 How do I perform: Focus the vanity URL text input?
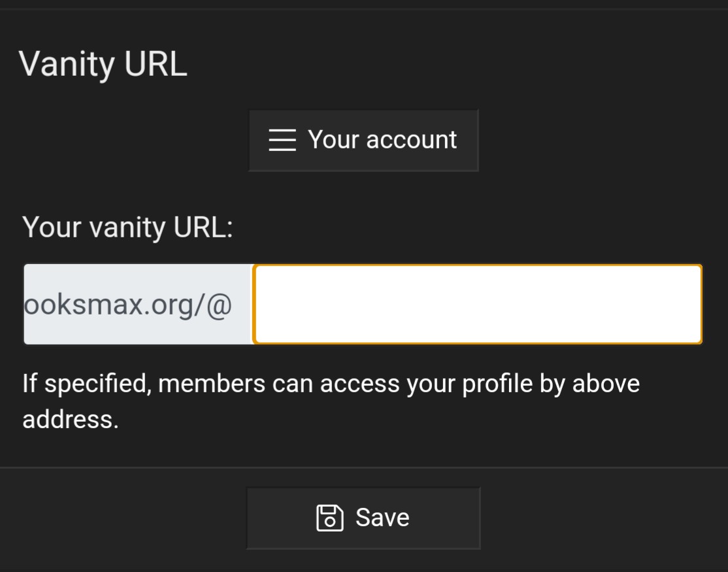[477, 305]
